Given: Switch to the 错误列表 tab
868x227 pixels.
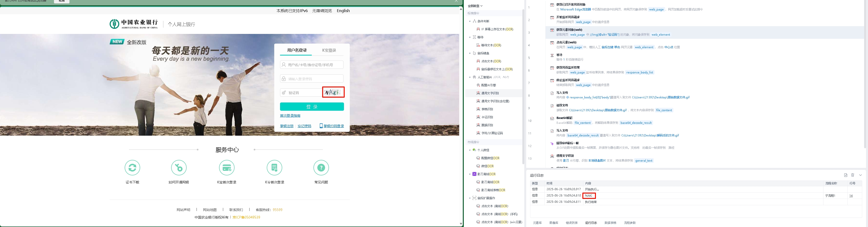Looking at the screenshot, I should [571, 223].
